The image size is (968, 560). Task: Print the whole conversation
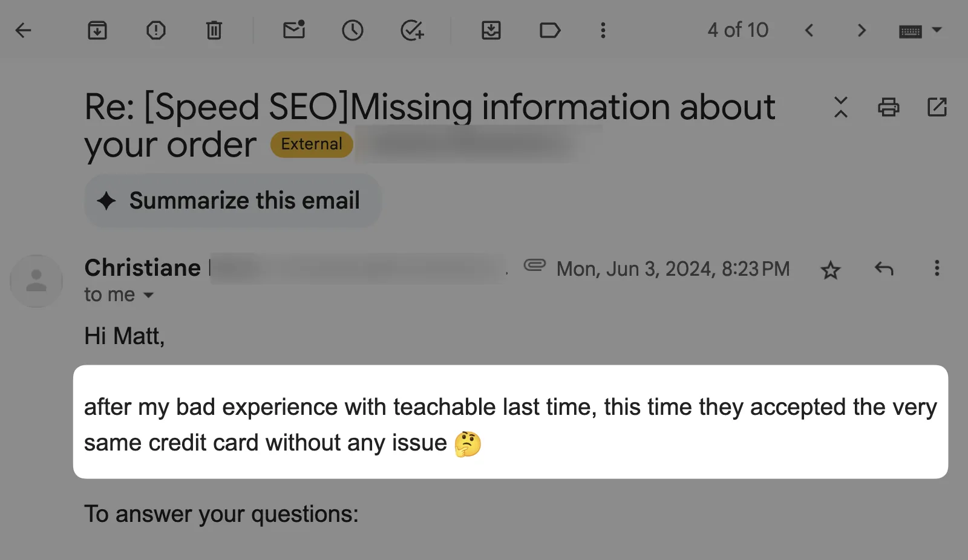[889, 107]
